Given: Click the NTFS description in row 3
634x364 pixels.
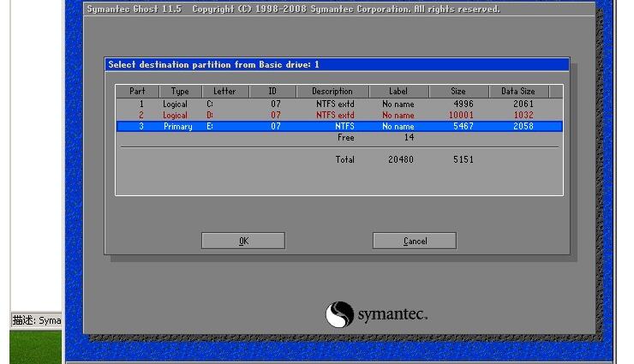Looking at the screenshot, I should pyautogui.click(x=345, y=127).
